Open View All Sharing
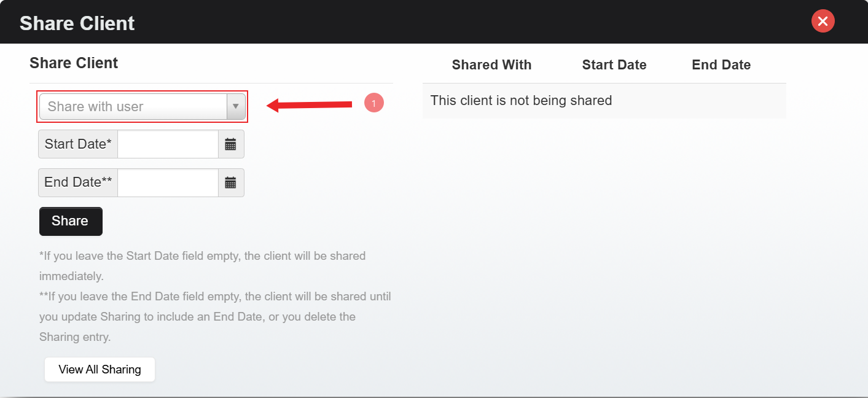The width and height of the screenshot is (868, 398). coord(100,369)
